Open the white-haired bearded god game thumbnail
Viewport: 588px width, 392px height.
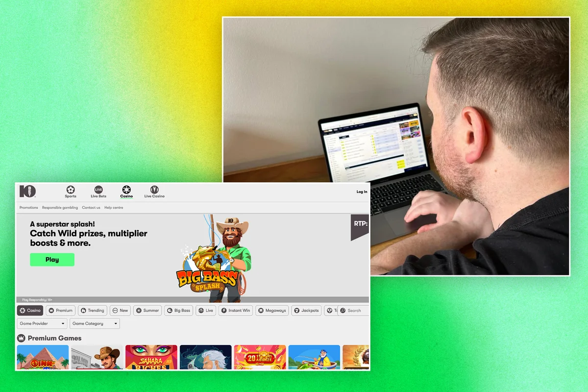coord(206,357)
